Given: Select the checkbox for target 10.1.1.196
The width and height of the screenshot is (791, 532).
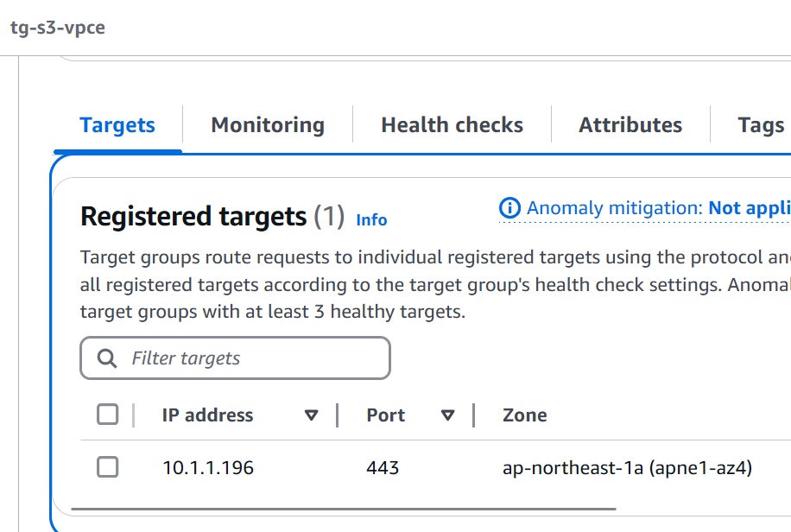Looking at the screenshot, I should (x=107, y=467).
